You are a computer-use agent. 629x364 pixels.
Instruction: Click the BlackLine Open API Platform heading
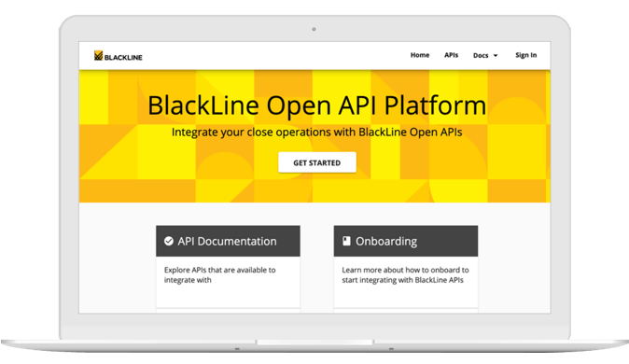pos(317,105)
